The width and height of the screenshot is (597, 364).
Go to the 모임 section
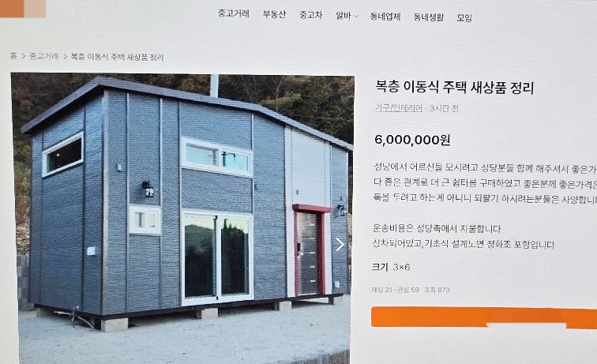[464, 17]
